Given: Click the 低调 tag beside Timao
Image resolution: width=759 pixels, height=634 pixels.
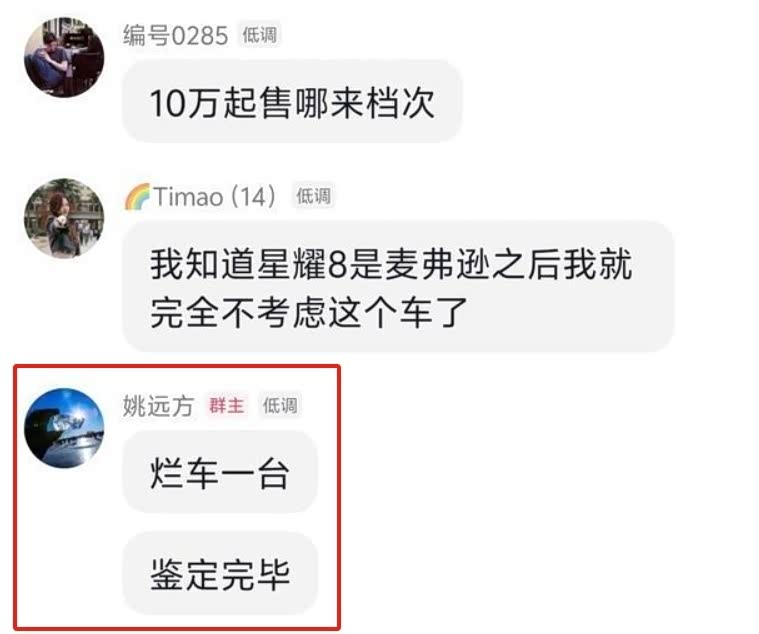Looking at the screenshot, I should [x=313, y=196].
